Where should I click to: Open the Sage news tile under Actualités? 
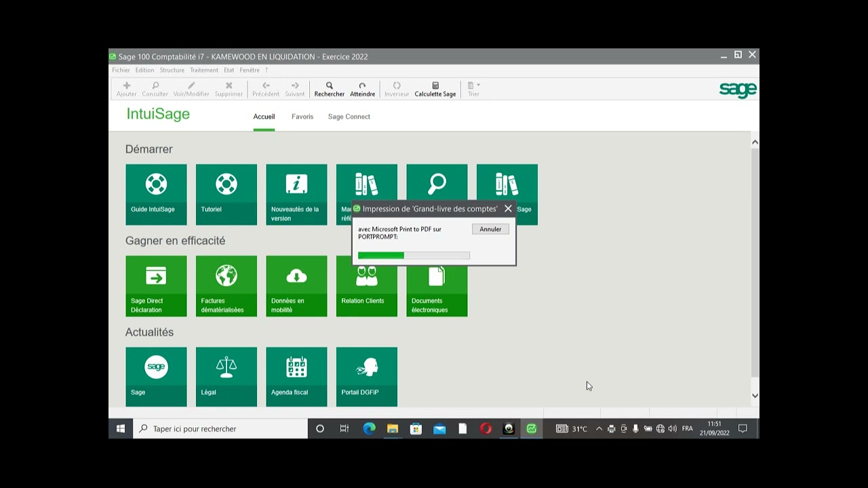(156, 377)
